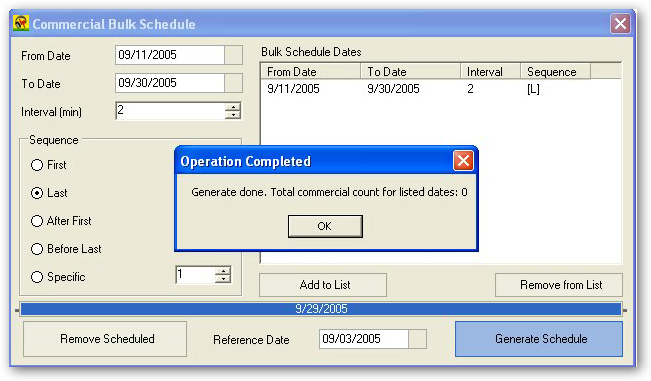Sort by the Sequence column header

[x=556, y=71]
